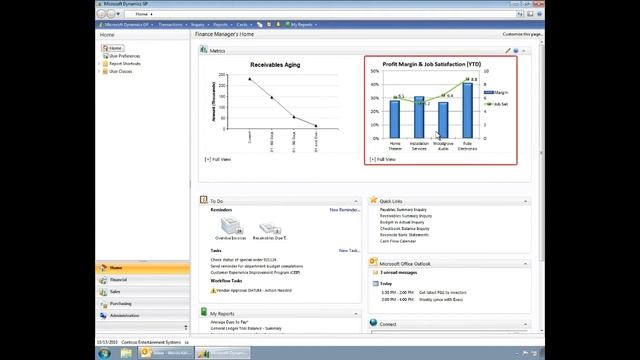Click the Windows Start button
The width and height of the screenshot is (640, 360).
coord(104,353)
